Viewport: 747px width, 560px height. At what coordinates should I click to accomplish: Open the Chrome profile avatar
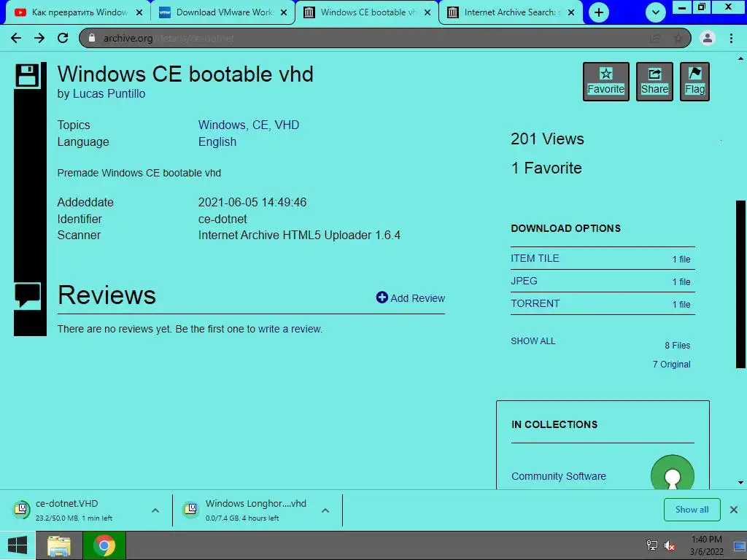(708, 38)
